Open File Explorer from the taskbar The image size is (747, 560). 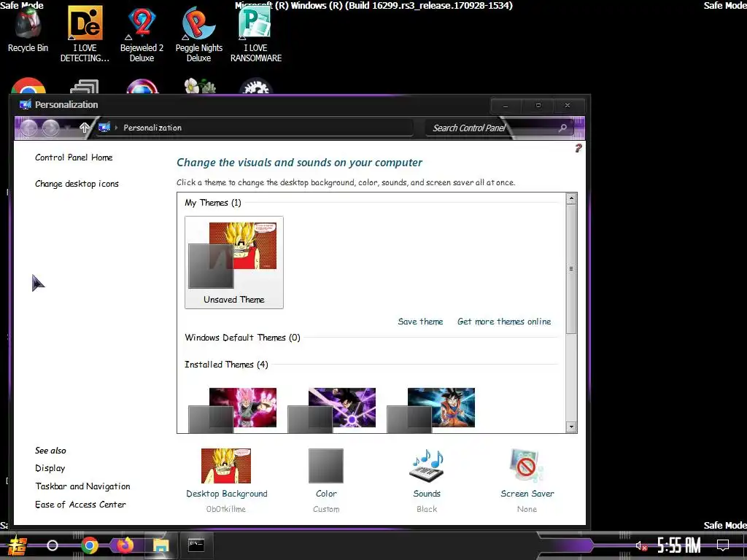coord(161,545)
